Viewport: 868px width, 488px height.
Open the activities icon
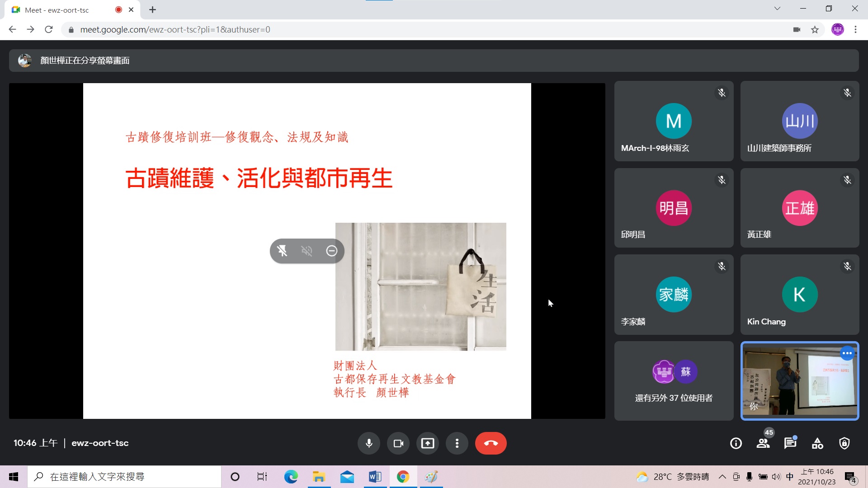pos(817,443)
